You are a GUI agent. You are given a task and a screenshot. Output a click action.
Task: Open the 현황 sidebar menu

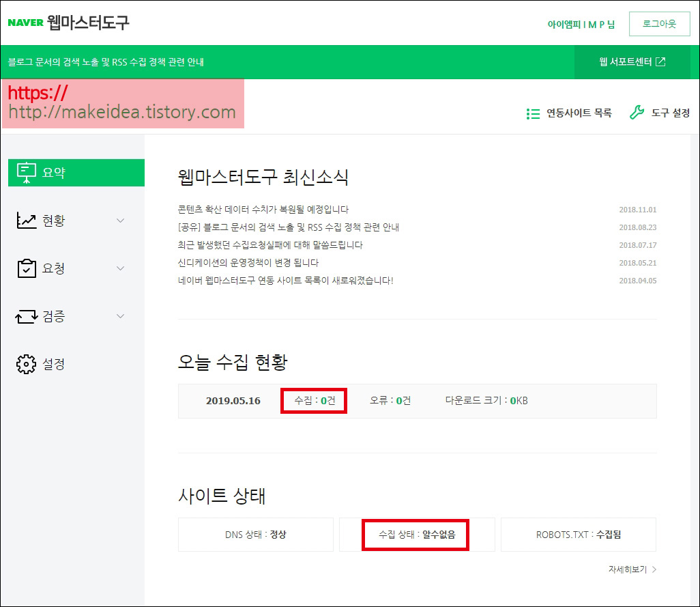pos(54,221)
